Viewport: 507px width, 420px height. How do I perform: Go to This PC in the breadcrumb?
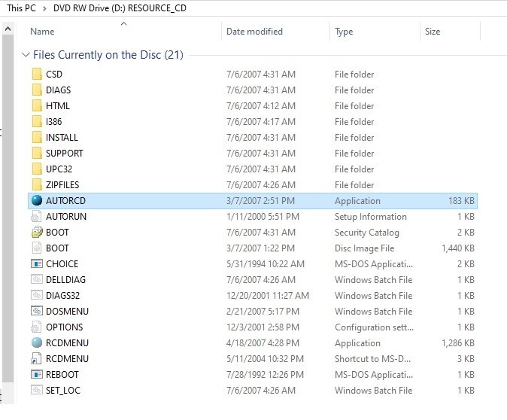pos(21,8)
